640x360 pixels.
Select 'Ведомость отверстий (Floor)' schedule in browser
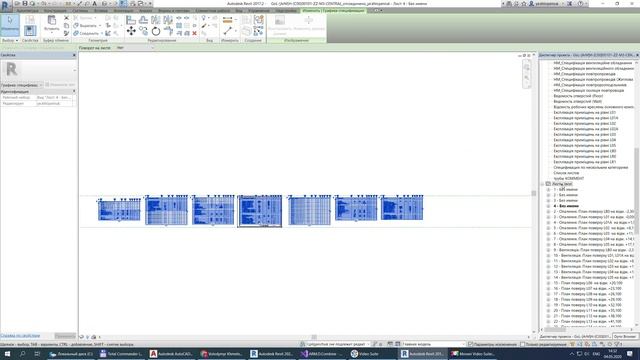click(x=578, y=96)
